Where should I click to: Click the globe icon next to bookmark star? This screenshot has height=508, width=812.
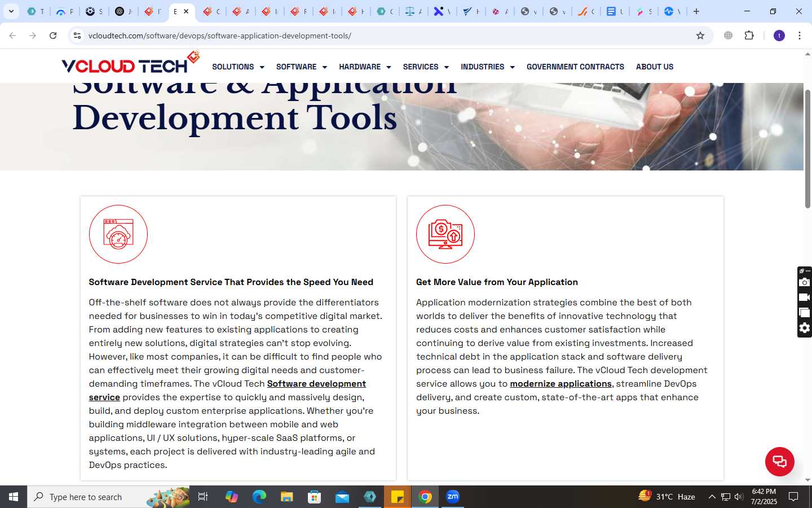(728, 36)
